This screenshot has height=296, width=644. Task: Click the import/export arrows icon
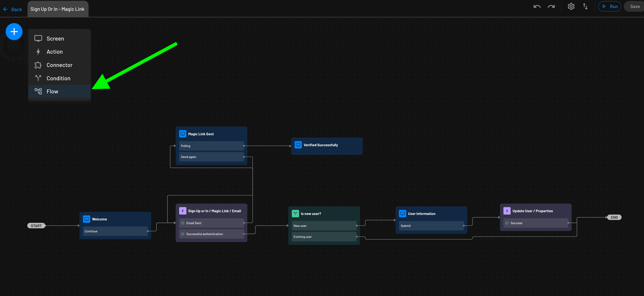(x=585, y=6)
